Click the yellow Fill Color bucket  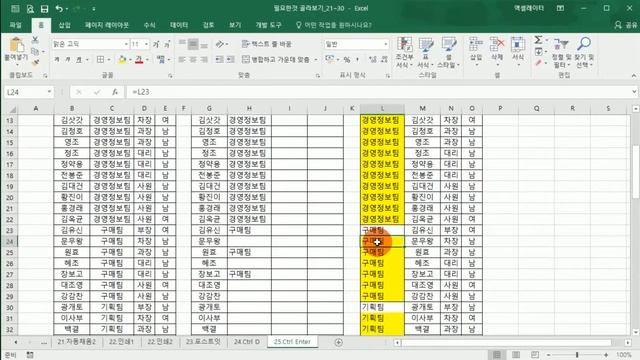(122, 60)
